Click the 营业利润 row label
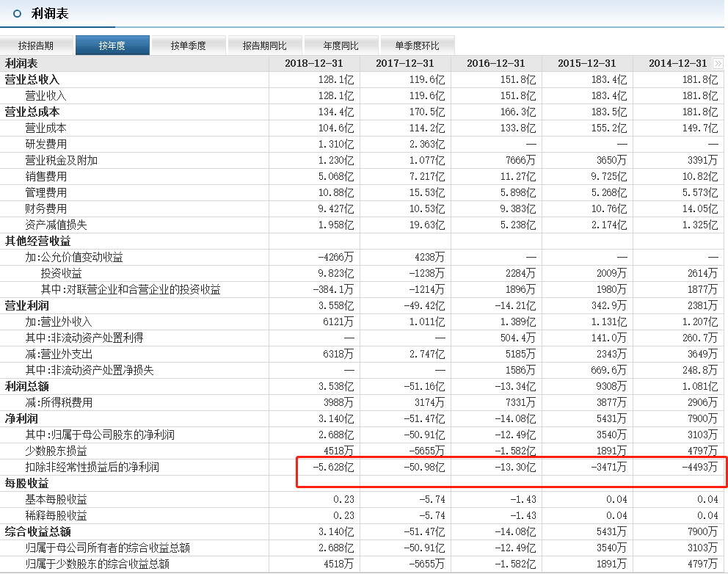This screenshot has height=574, width=728. pyautogui.click(x=27, y=305)
